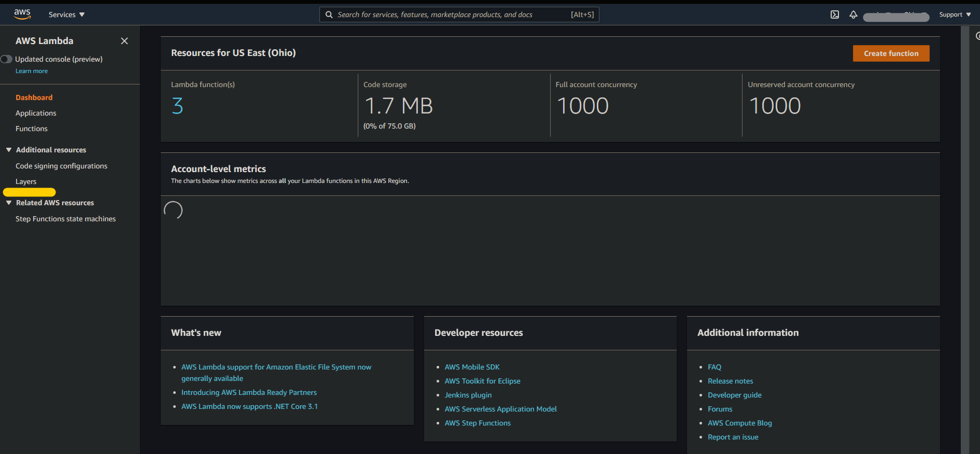The image size is (980, 454).
Task: Open the Lambda functions count 3
Action: point(177,106)
